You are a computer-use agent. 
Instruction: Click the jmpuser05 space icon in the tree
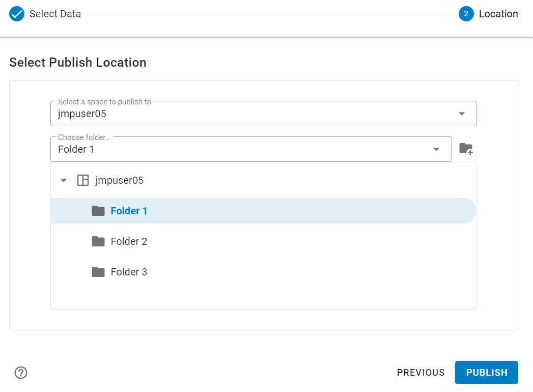[82, 180]
